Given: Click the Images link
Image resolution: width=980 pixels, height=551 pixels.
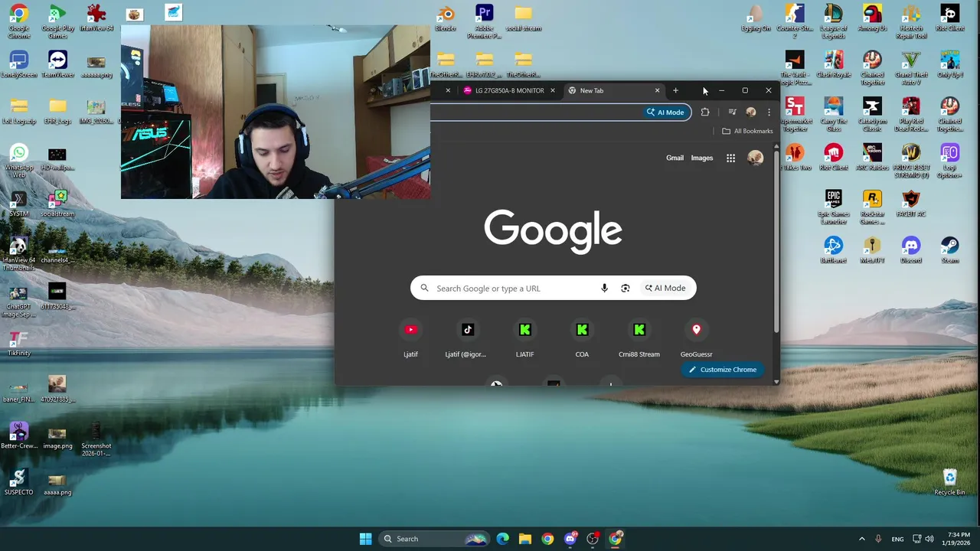Looking at the screenshot, I should 702,158.
